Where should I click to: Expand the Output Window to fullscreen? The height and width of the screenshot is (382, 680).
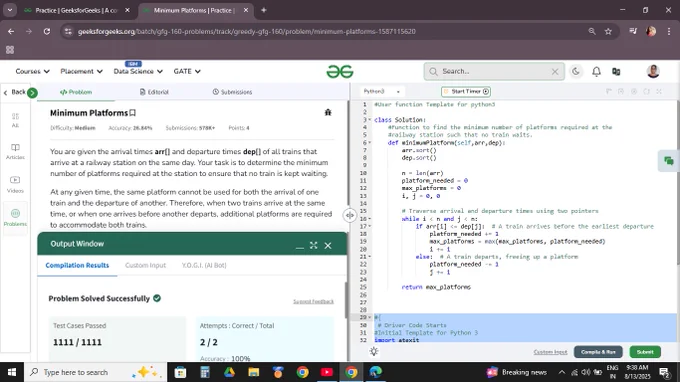[x=314, y=245]
